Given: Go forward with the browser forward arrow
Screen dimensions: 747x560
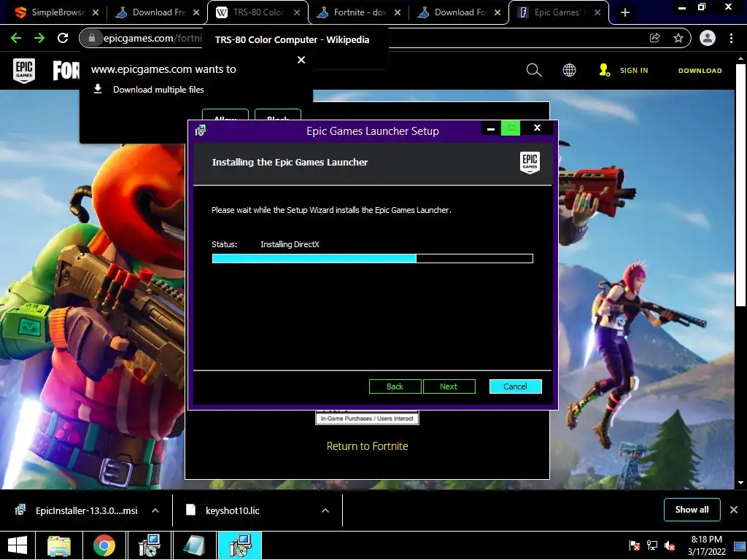Looking at the screenshot, I should [x=39, y=38].
